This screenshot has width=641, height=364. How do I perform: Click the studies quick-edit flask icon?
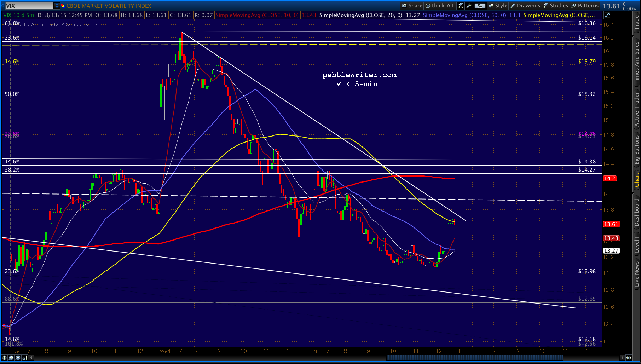(461, 6)
